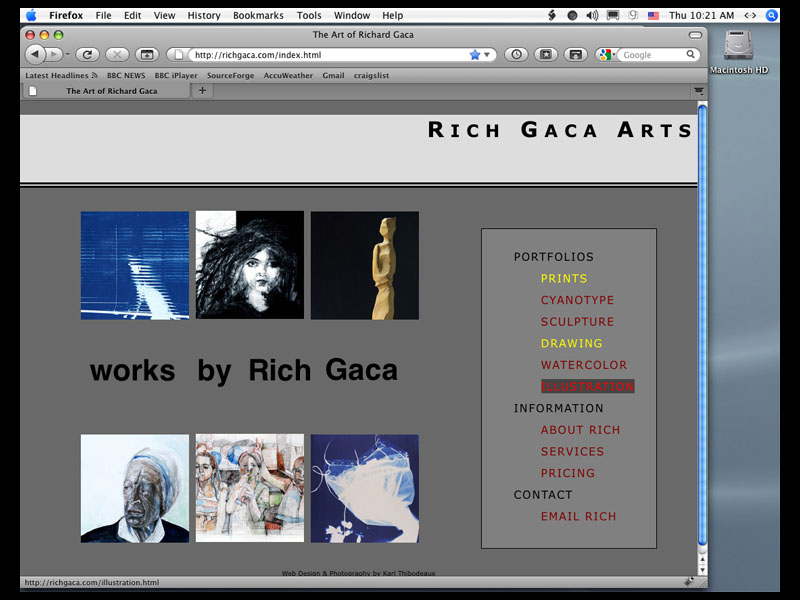This screenshot has height=600, width=800.
Task: Open the History menu
Action: click(204, 15)
